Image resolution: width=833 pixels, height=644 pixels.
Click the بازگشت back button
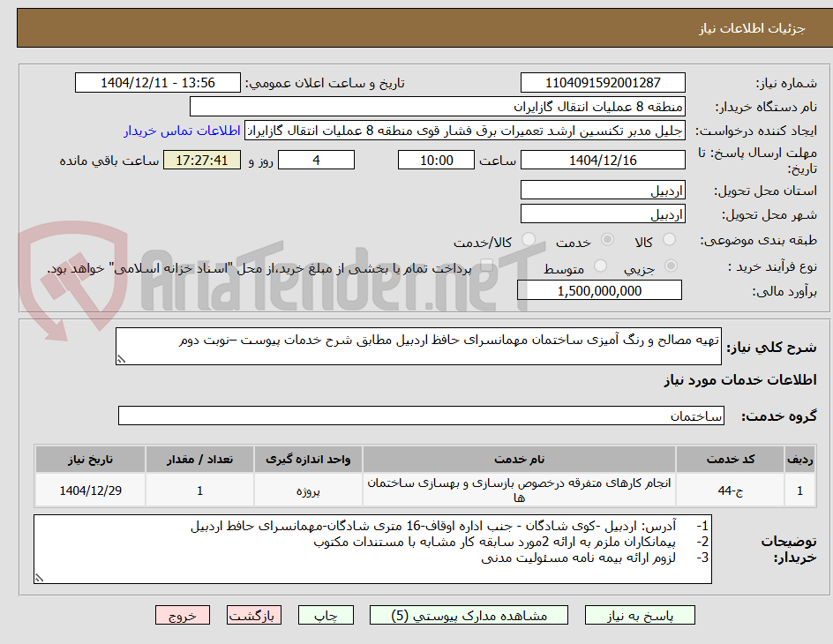pos(254,616)
